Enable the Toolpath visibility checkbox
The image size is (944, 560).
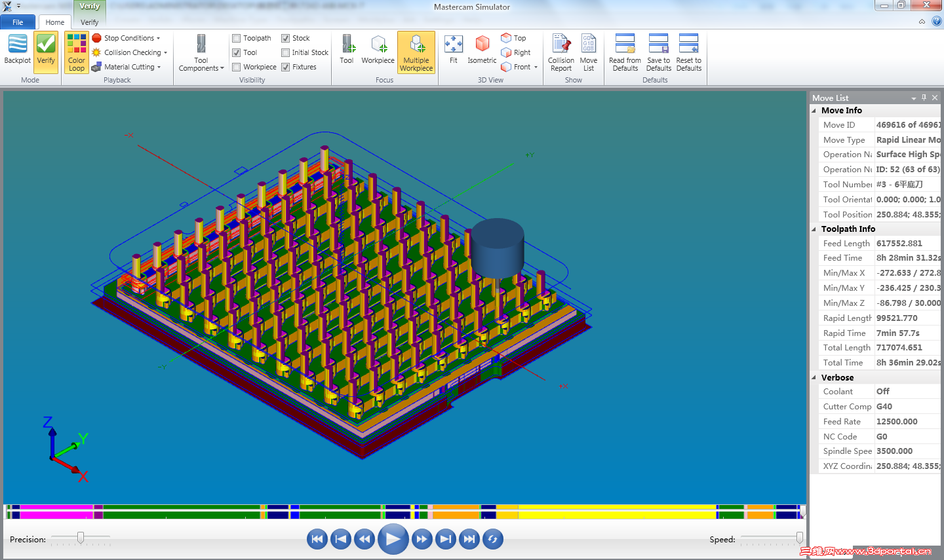[x=237, y=38]
